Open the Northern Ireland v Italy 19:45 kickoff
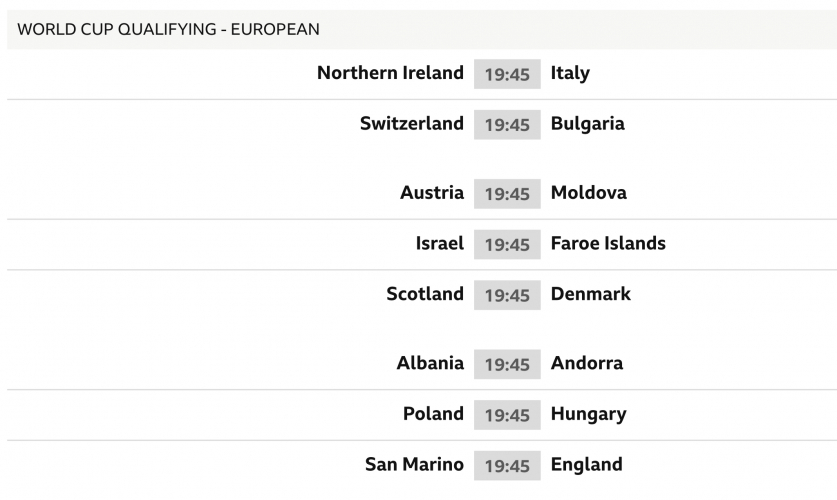The height and width of the screenshot is (500, 837). [507, 74]
